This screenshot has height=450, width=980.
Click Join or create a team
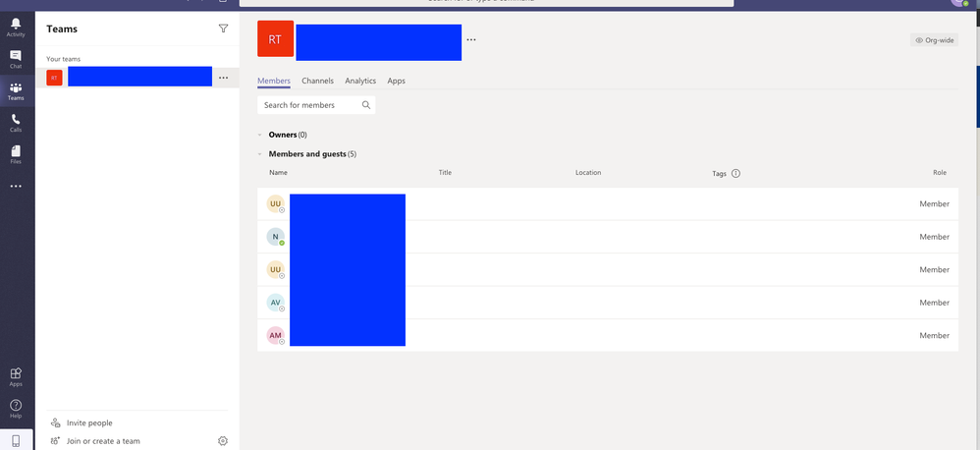pos(103,440)
